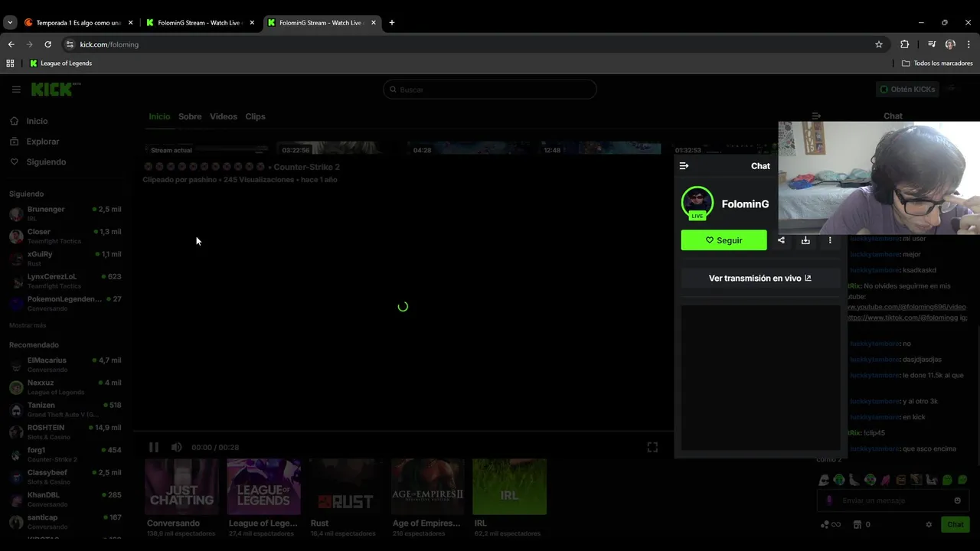This screenshot has width=980, height=551.
Task: Bookmark this page with star icon
Action: tap(879, 44)
